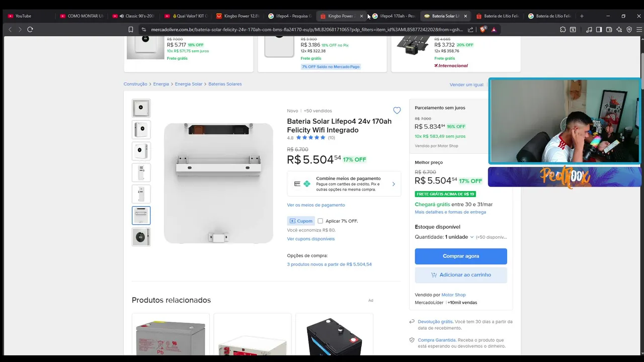Expand Combine meios de pagamento arrow
The height and width of the screenshot is (362, 644).
393,184
